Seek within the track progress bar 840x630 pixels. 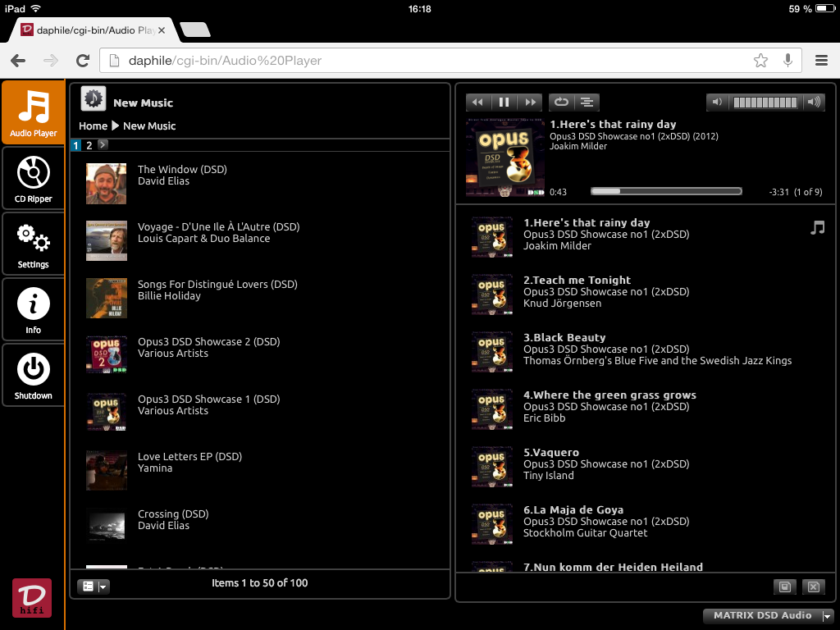coord(665,191)
